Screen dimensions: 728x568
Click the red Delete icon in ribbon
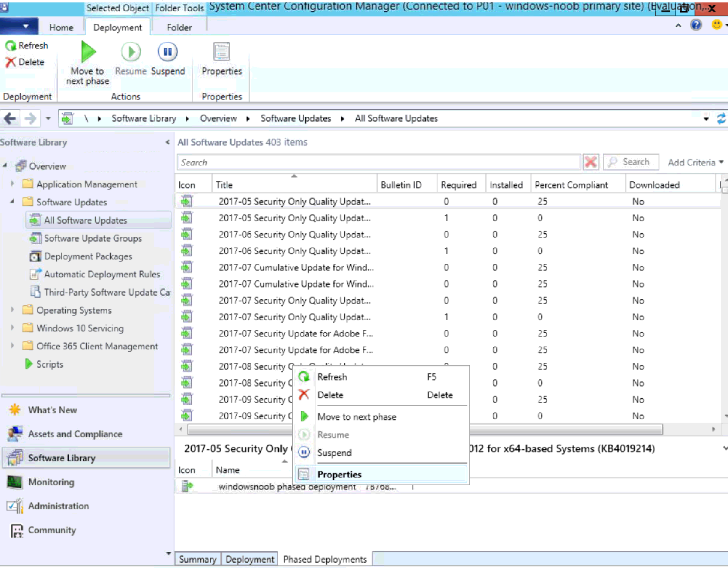click(11, 62)
